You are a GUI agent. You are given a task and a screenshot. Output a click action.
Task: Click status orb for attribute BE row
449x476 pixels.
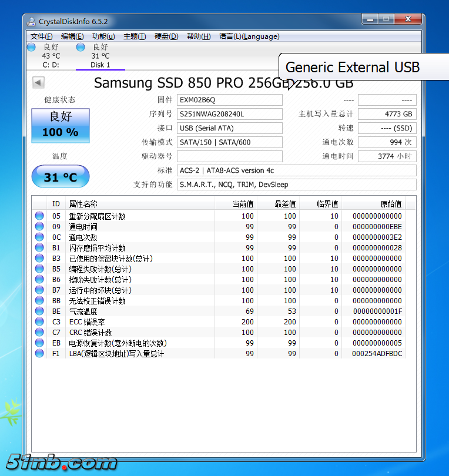[x=39, y=311]
